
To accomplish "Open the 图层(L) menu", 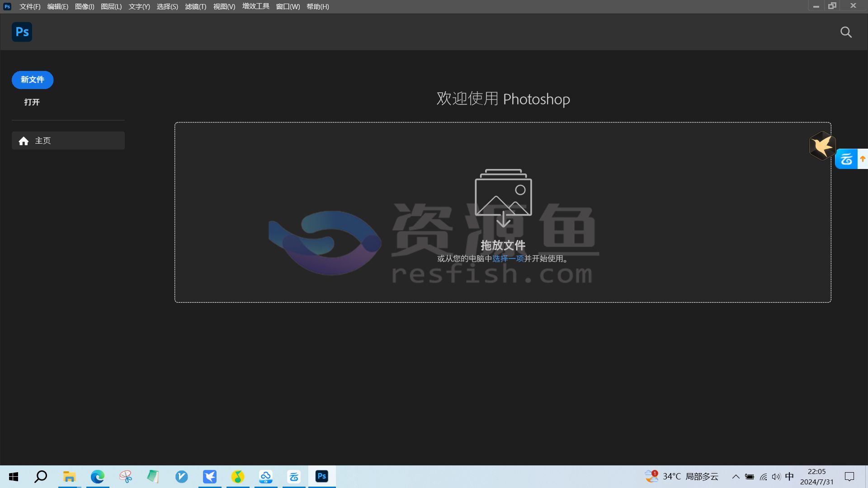I will pos(111,7).
